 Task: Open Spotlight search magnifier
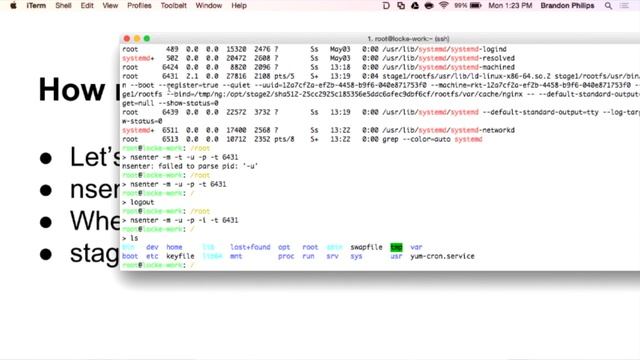coord(608,6)
